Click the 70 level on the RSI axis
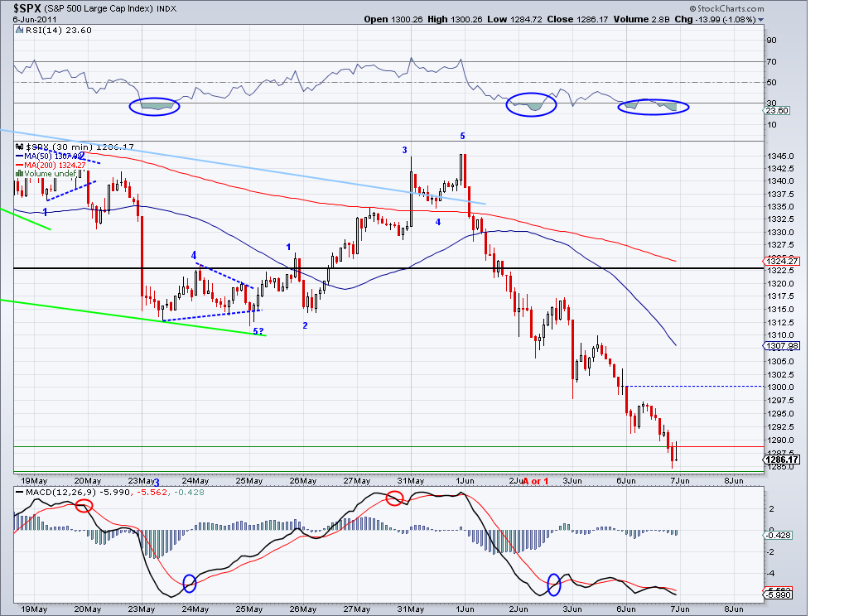The width and height of the screenshot is (849, 616). pyautogui.click(x=772, y=62)
